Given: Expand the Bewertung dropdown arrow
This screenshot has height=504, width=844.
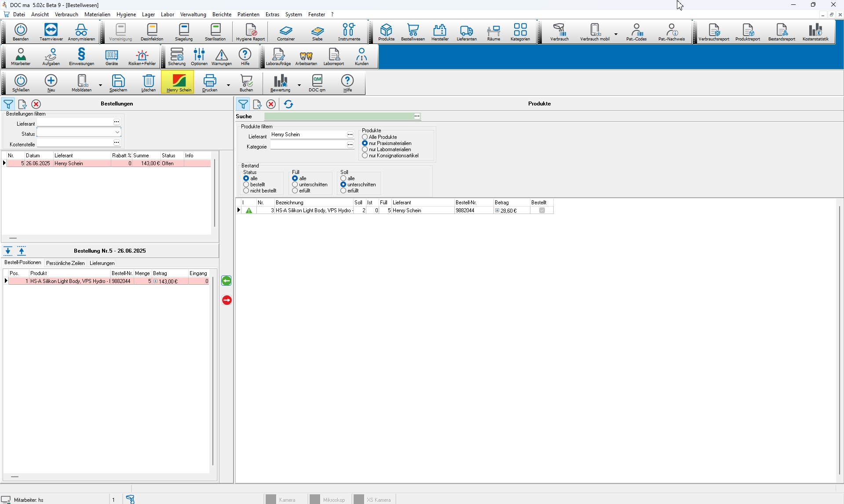Looking at the screenshot, I should (x=300, y=85).
